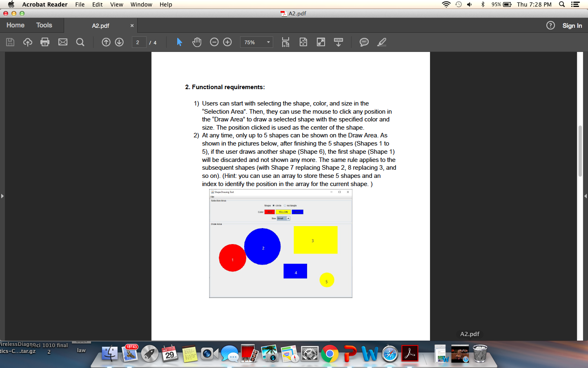Switch to the Home tab
The image size is (588, 368).
16,25
